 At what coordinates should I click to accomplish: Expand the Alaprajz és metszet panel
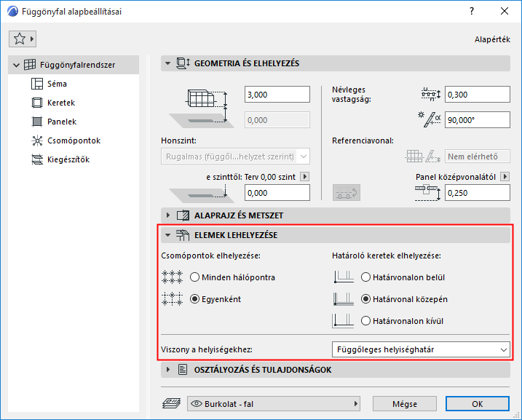[167, 215]
